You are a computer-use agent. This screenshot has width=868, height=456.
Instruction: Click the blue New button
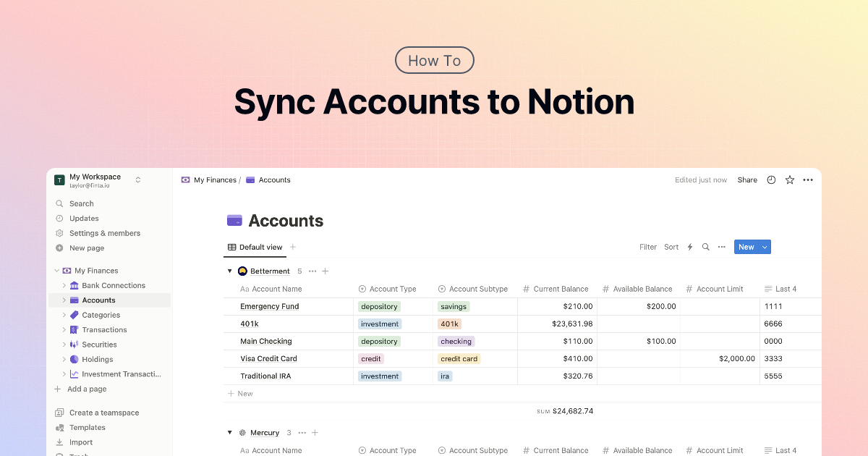click(746, 247)
